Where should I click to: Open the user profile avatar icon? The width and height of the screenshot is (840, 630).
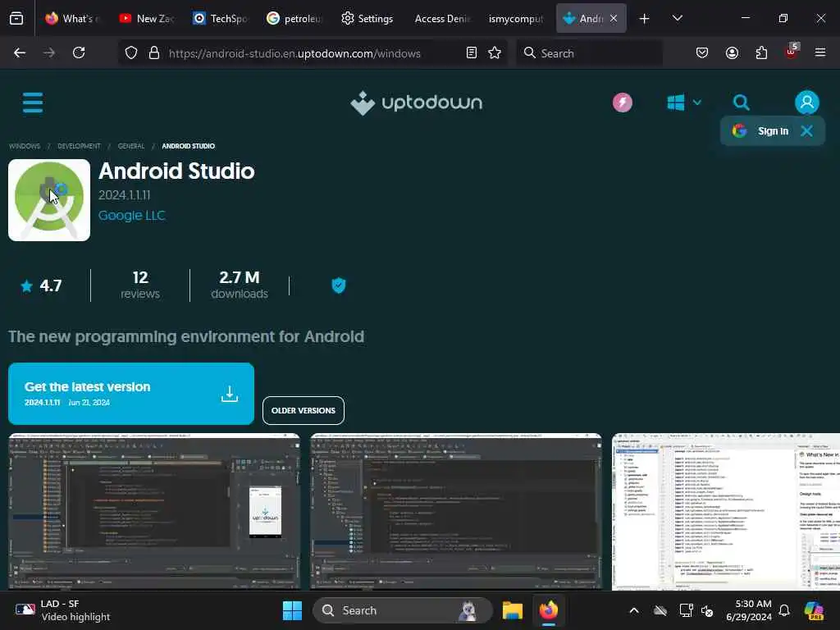point(807,103)
